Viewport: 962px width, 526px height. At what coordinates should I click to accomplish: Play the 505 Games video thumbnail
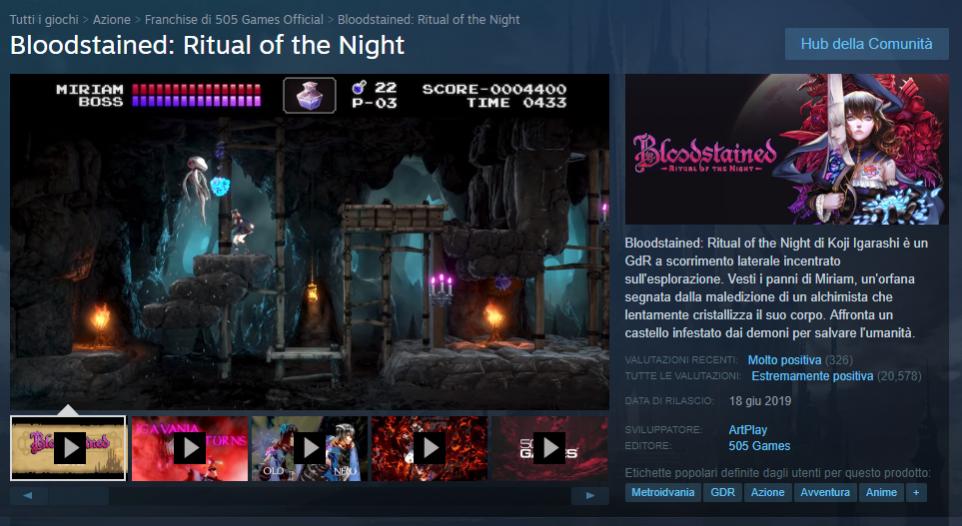tap(550, 448)
